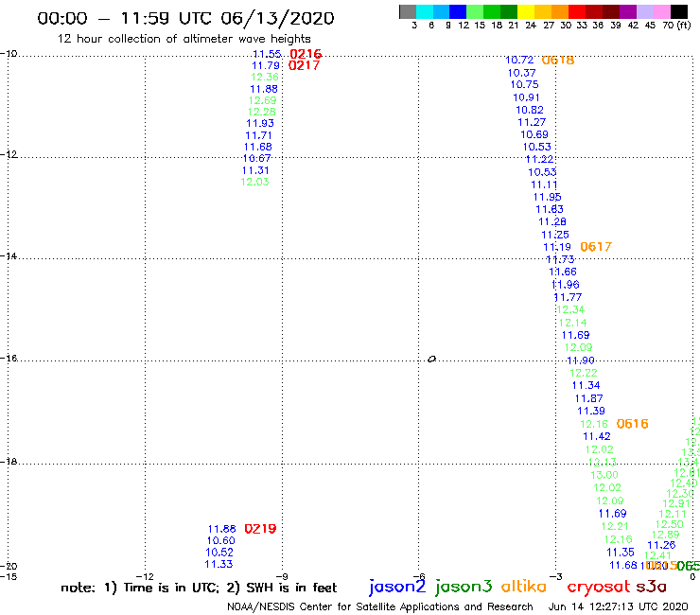Image resolution: width=700 pixels, height=615 pixels.
Task: Select the green value 12.34
Action: pyautogui.click(x=570, y=309)
